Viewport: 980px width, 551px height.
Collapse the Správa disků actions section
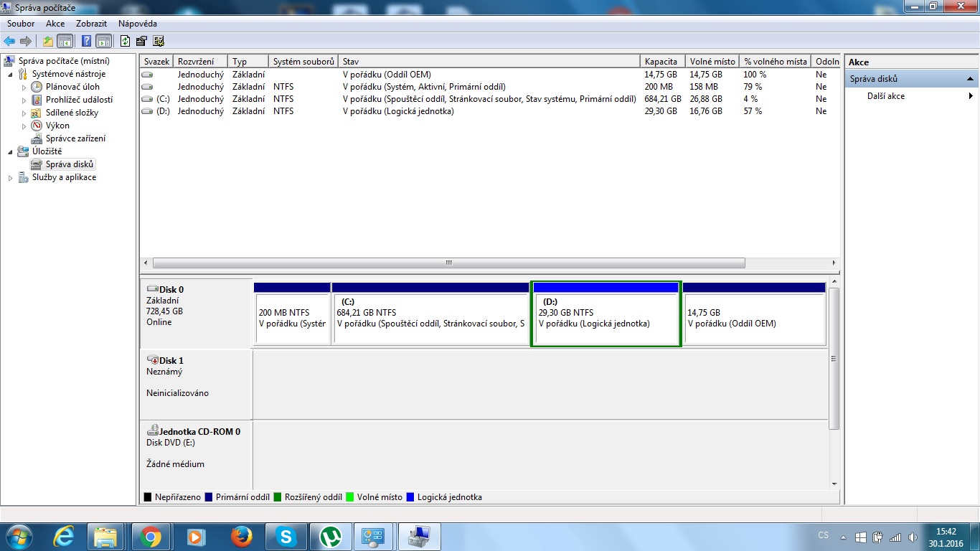tap(970, 79)
